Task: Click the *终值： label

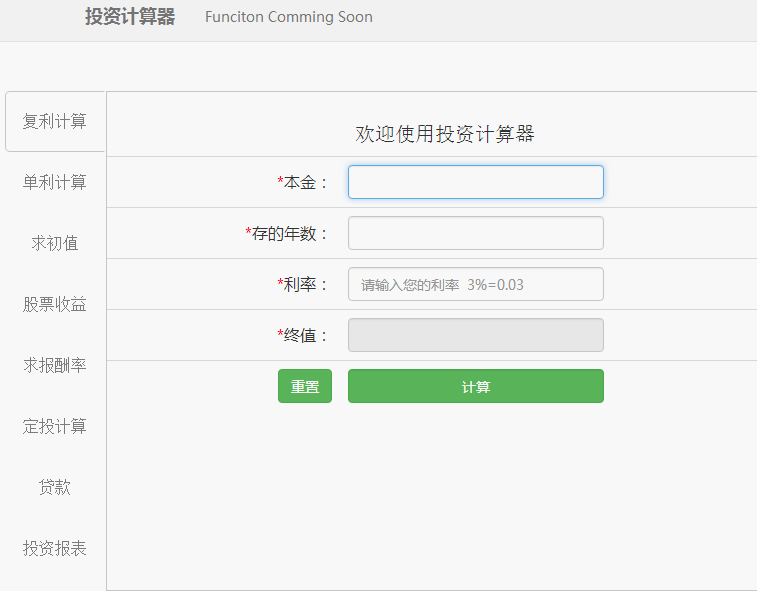Action: [x=303, y=335]
